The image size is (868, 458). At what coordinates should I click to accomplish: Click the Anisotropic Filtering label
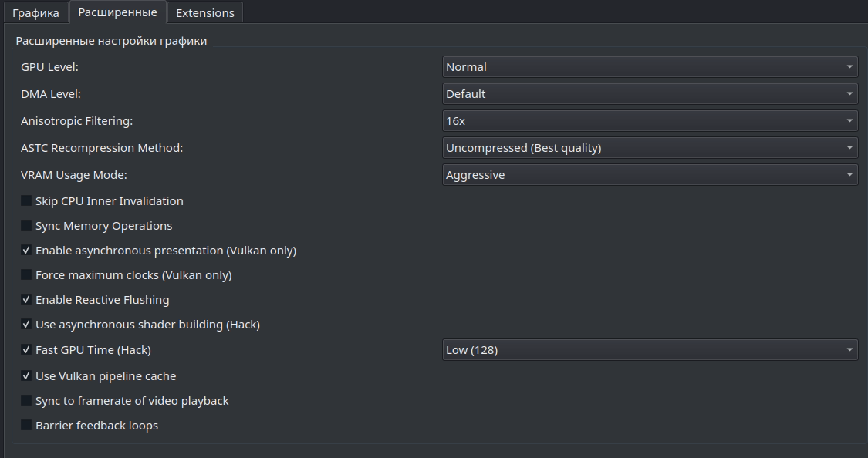point(77,121)
